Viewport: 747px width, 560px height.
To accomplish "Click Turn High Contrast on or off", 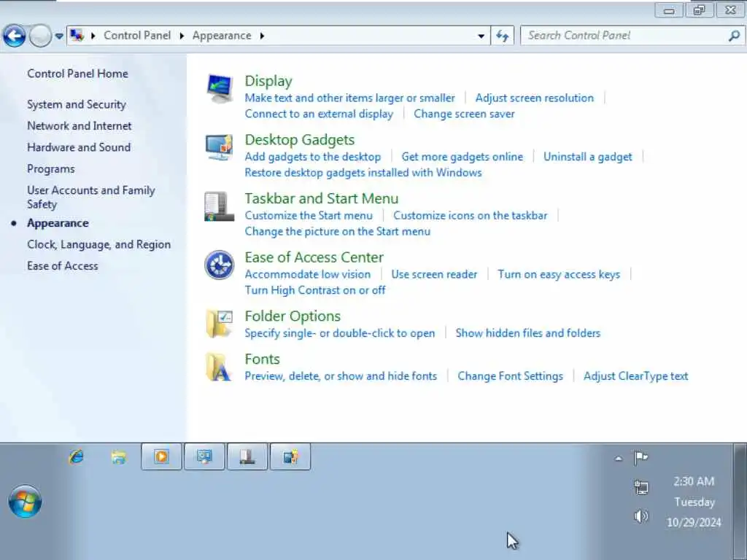I will click(x=315, y=290).
